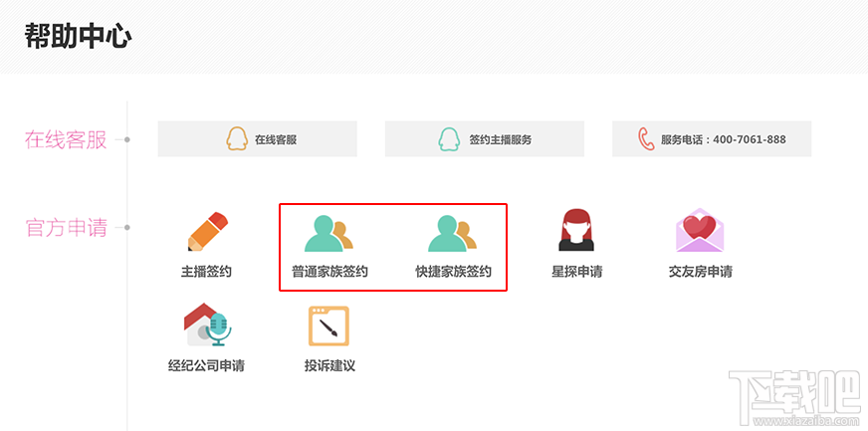Click the 投诉建议 text label

[x=329, y=365]
